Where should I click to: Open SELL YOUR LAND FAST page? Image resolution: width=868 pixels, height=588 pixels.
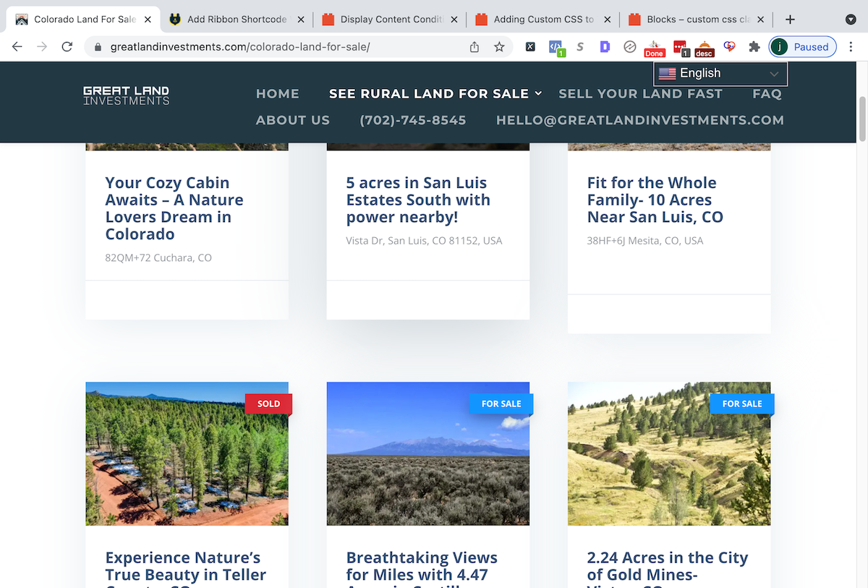pos(640,94)
